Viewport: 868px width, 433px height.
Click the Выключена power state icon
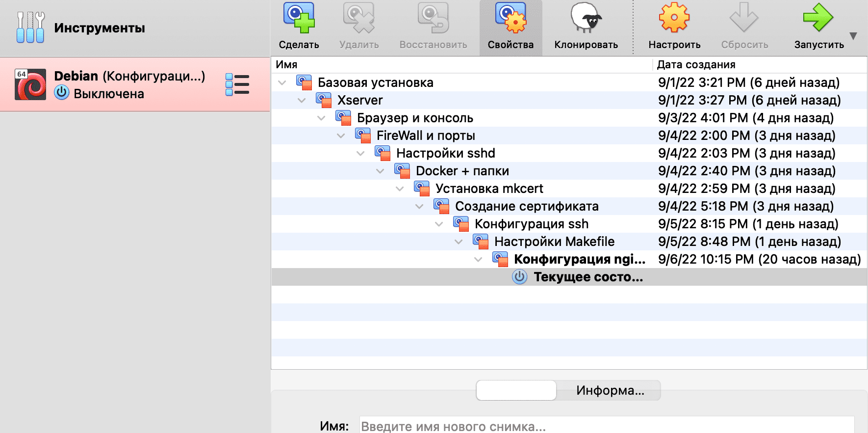tap(61, 92)
